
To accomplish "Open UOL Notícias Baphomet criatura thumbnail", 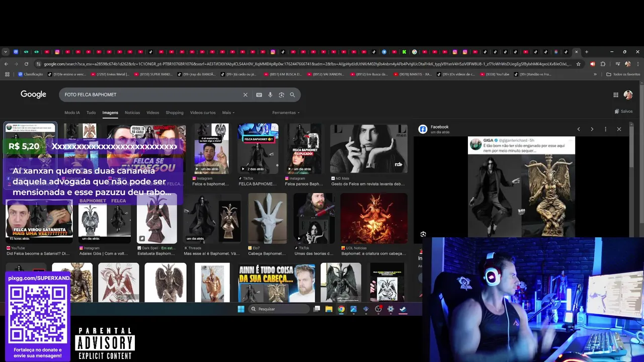I will pyautogui.click(x=374, y=218).
